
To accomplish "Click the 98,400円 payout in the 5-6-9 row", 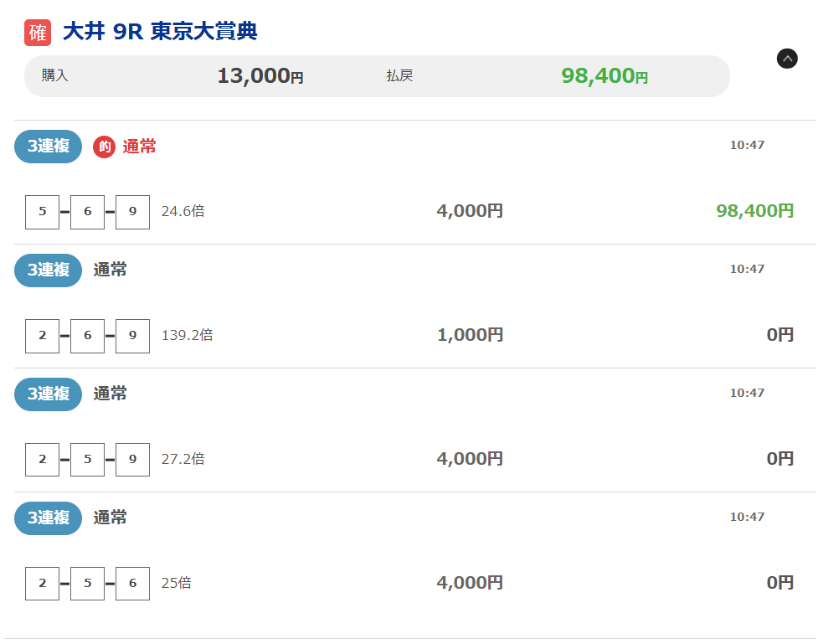I will click(754, 211).
